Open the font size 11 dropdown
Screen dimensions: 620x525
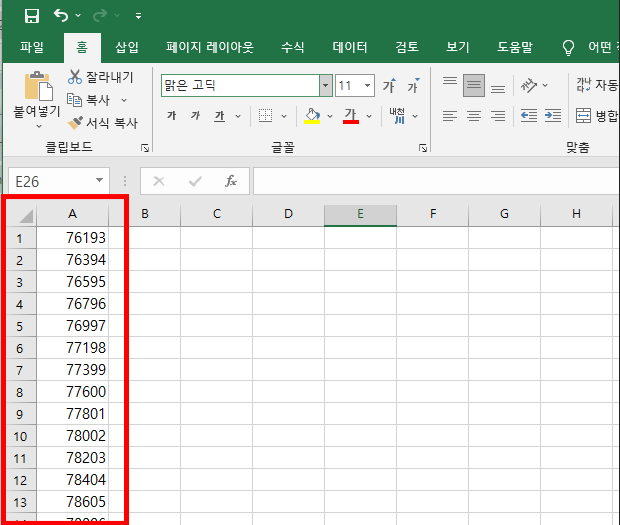pos(367,85)
